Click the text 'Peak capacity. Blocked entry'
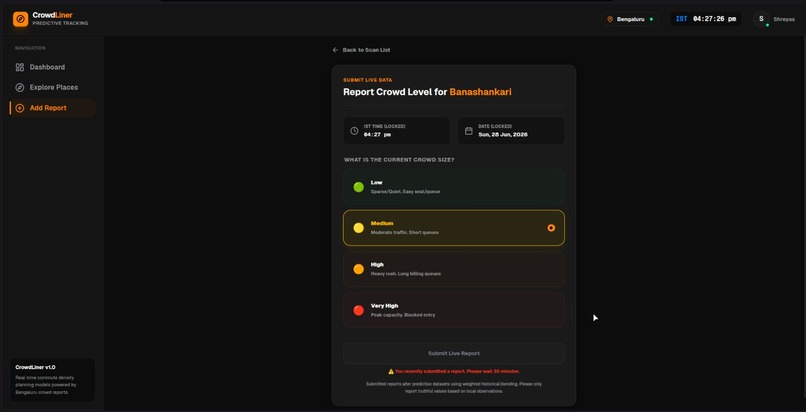Viewport: 806px width, 412px height. click(403, 315)
